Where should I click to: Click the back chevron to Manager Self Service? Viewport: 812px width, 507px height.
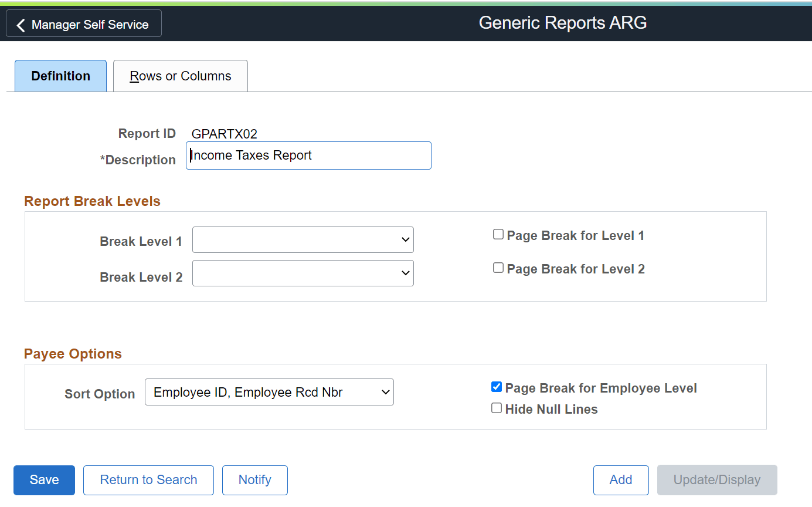coord(21,24)
